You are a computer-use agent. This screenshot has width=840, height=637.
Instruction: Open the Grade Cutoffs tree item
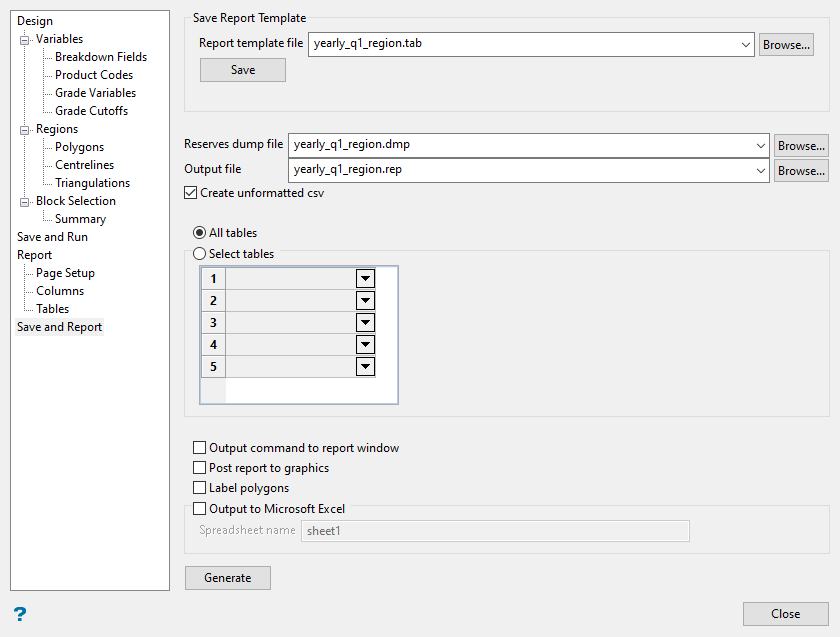coord(91,111)
